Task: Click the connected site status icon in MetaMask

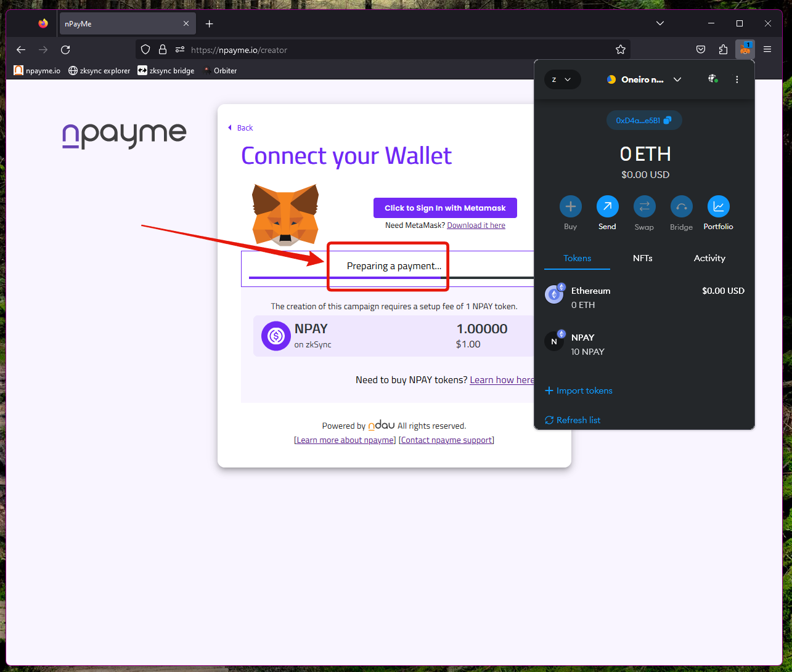Action: click(x=713, y=79)
